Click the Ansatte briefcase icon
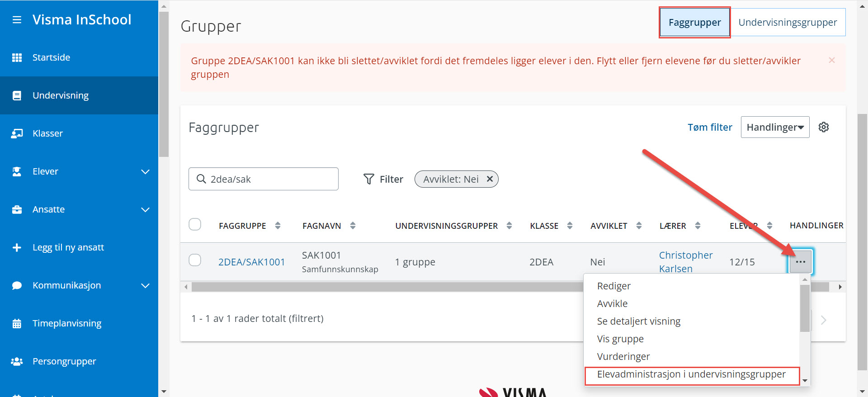Image resolution: width=868 pixels, height=397 pixels. (x=17, y=209)
